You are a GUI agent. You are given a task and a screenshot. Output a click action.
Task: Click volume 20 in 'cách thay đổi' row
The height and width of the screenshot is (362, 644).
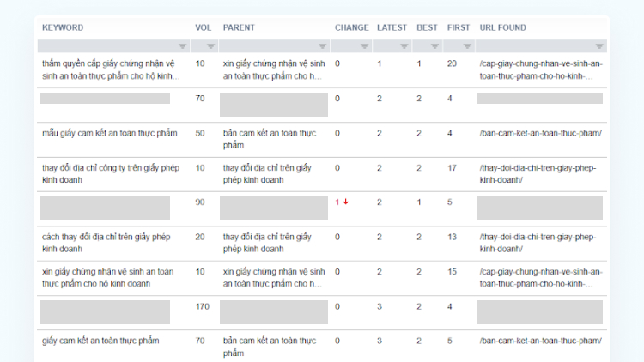(x=199, y=237)
